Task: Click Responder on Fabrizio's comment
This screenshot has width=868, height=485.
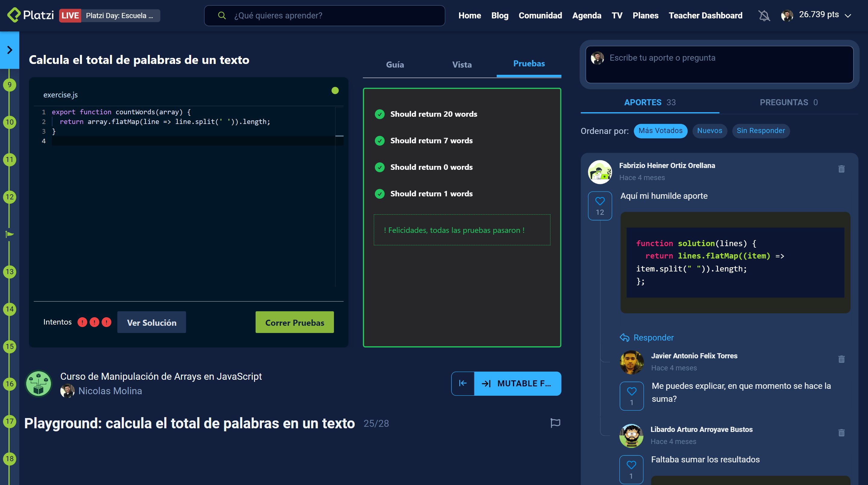Action: [x=646, y=337]
